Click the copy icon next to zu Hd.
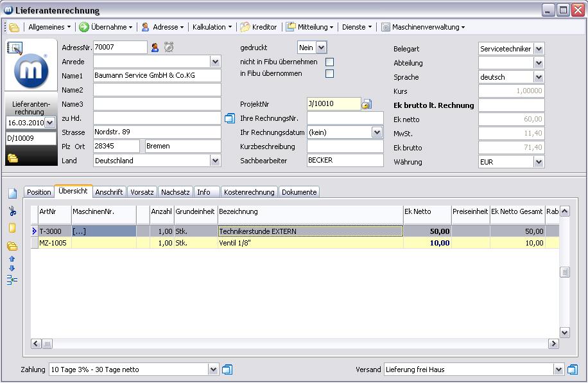 tap(230, 118)
